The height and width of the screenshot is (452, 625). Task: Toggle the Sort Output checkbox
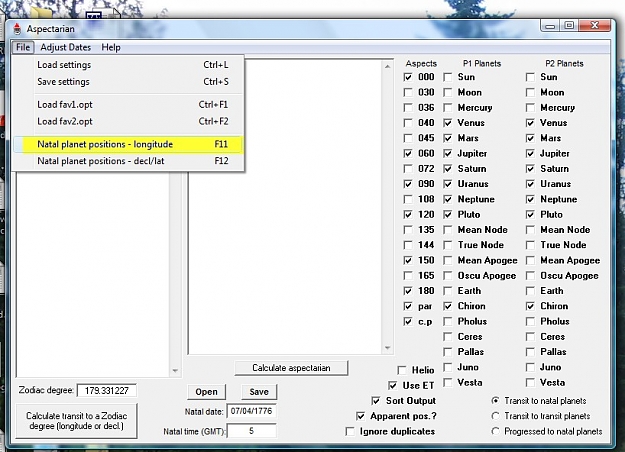tap(375, 401)
